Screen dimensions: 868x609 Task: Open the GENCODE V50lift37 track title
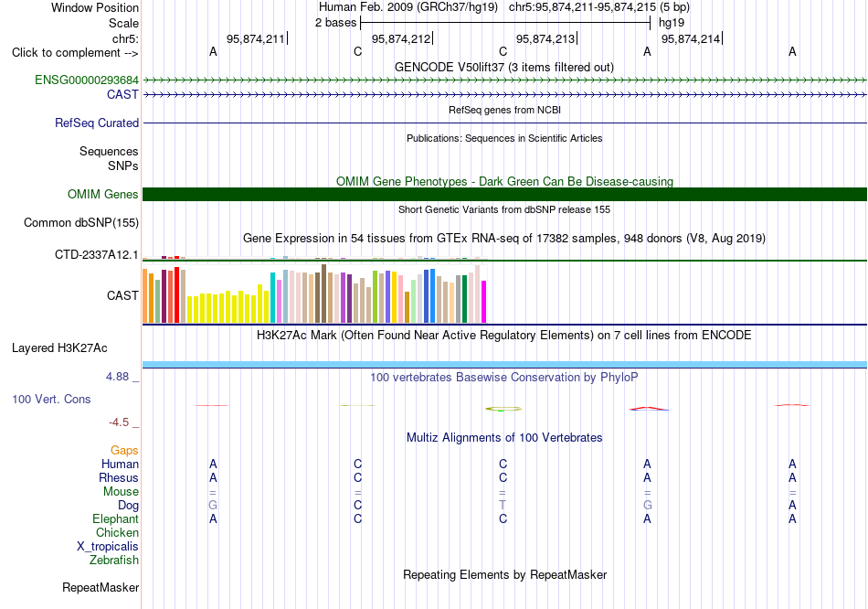[503, 67]
